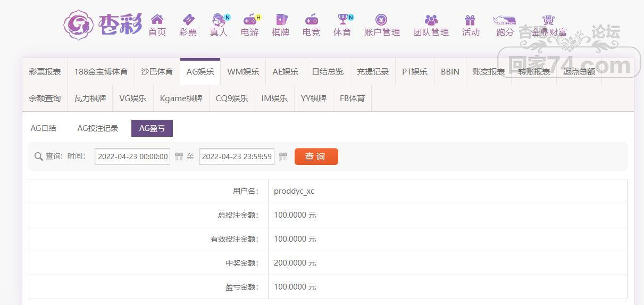Open calendar picker for end time

point(283,156)
